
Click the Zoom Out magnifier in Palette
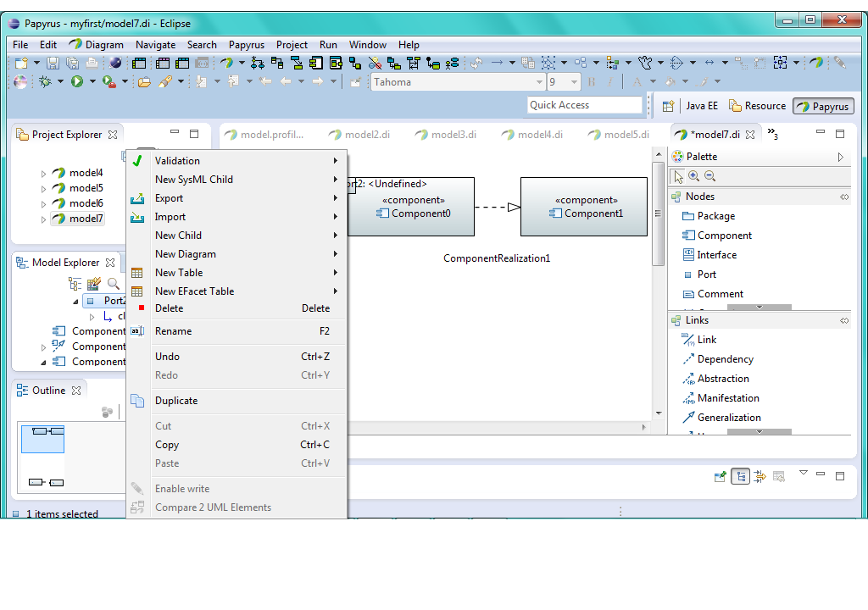pyautogui.click(x=709, y=176)
